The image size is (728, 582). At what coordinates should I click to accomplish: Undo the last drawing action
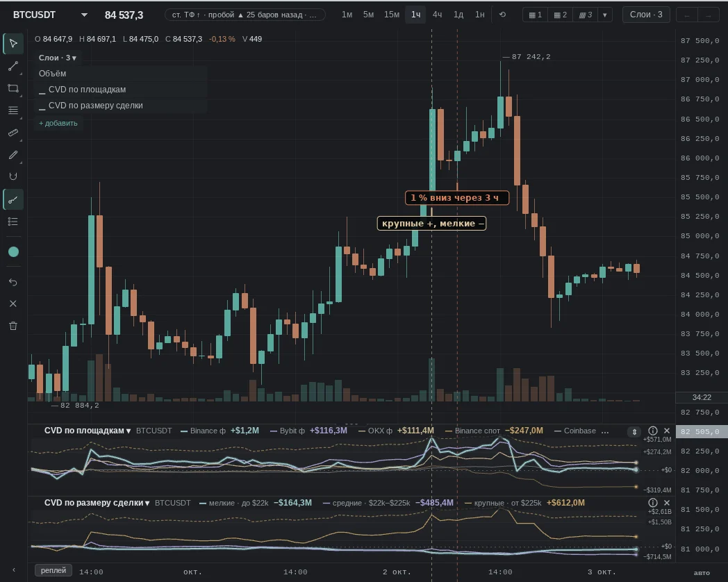pos(13,282)
